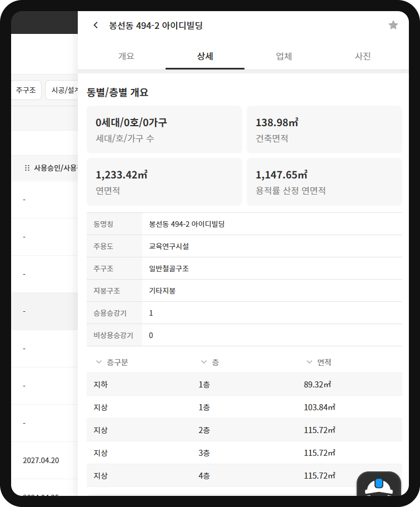The image size is (420, 507).
Task: Click the 지상 2층 row
Action: [244, 430]
